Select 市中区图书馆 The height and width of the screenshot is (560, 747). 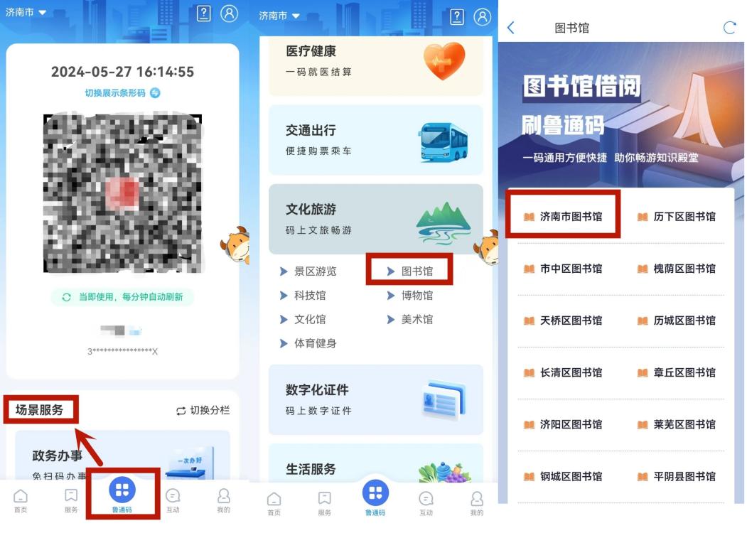[x=563, y=269]
